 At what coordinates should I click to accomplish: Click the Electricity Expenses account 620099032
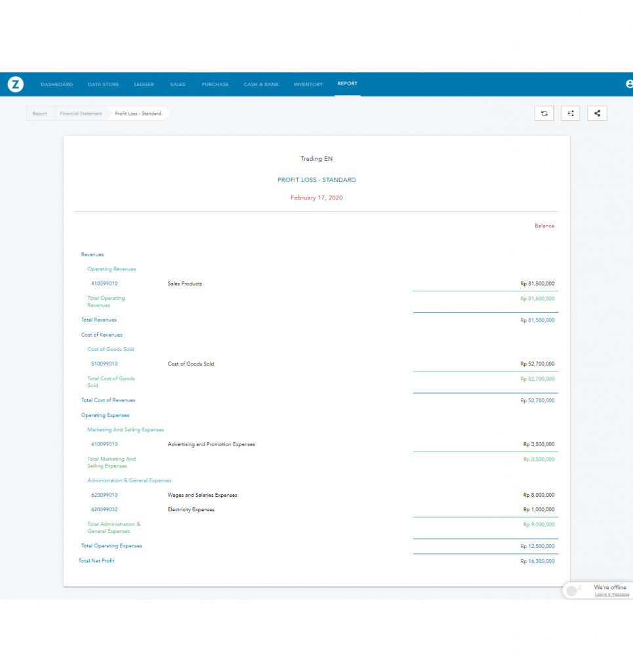[x=104, y=509]
